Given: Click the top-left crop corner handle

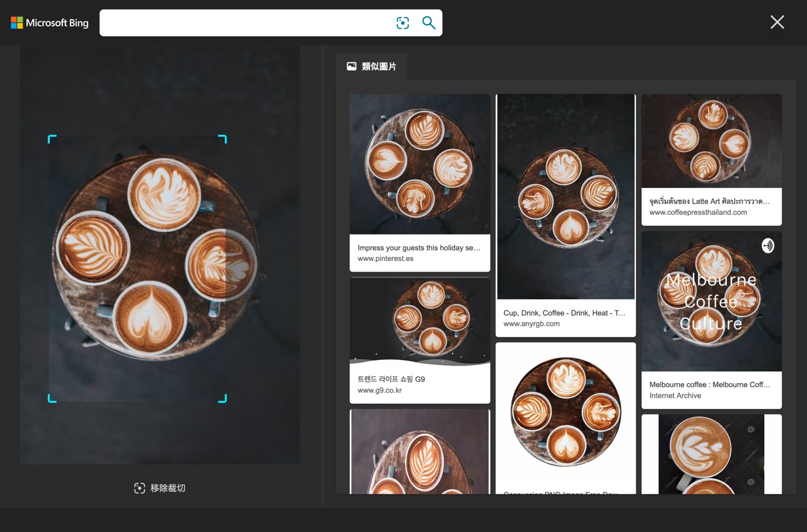Looking at the screenshot, I should tap(52, 138).
